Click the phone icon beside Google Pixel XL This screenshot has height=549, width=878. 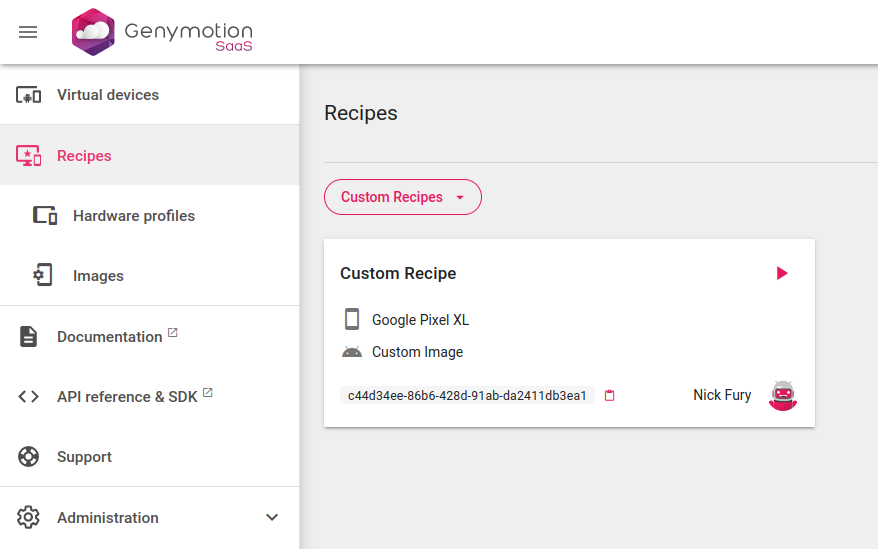(352, 319)
